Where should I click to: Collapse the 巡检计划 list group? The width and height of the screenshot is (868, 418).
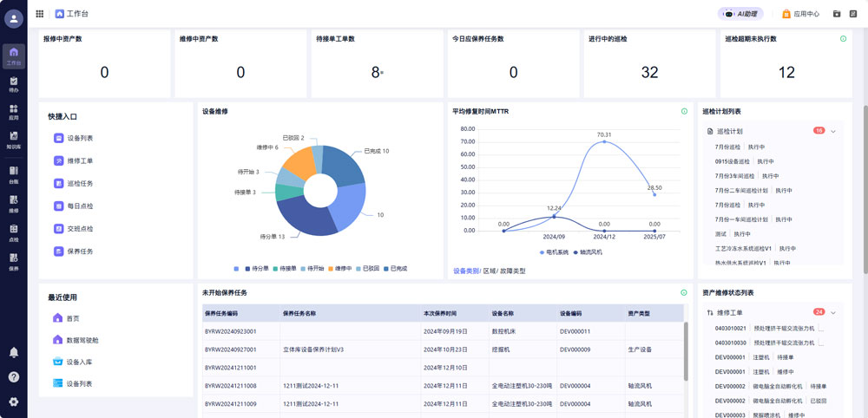click(833, 131)
